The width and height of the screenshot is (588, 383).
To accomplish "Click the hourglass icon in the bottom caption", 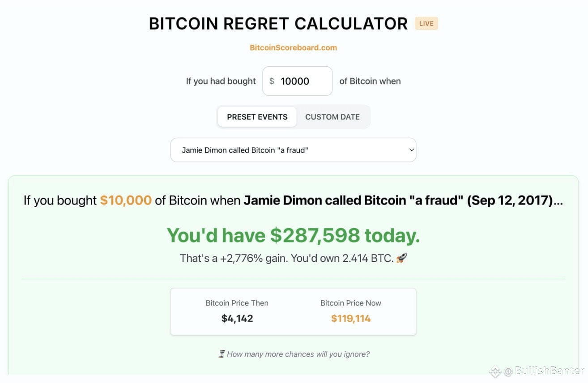I will click(x=221, y=353).
